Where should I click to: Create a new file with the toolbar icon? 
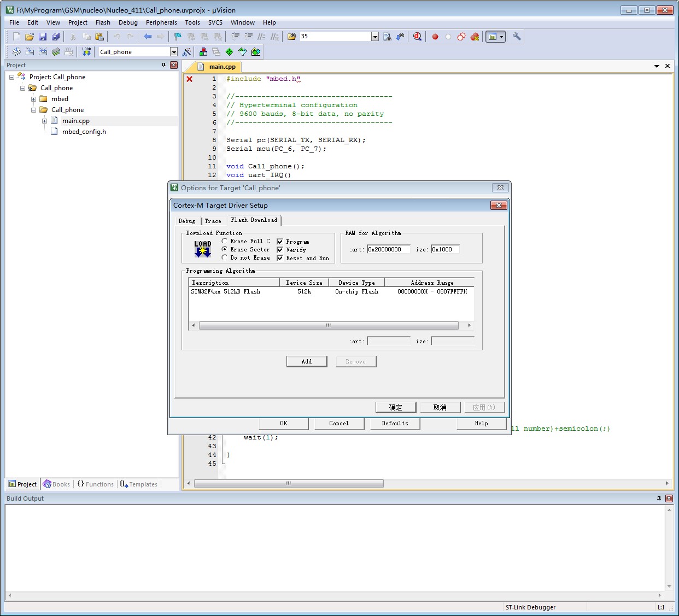tap(16, 37)
